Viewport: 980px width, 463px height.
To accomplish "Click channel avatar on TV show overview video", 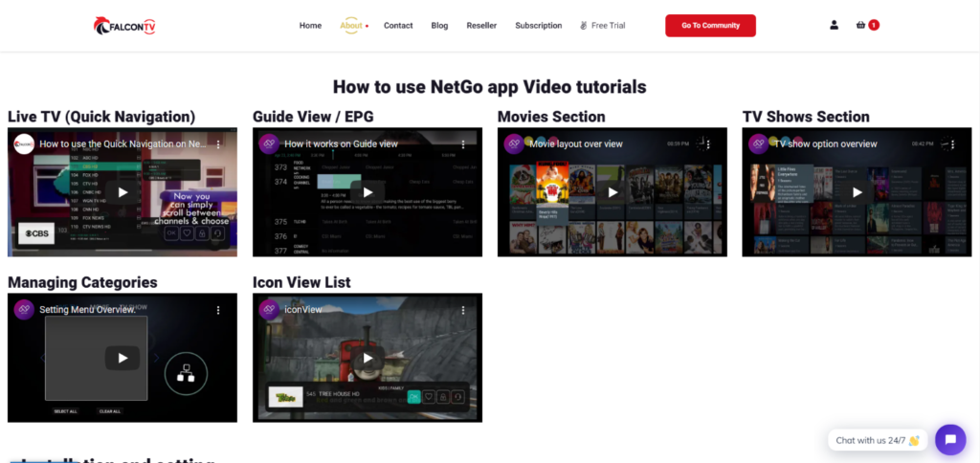I will pos(758,143).
